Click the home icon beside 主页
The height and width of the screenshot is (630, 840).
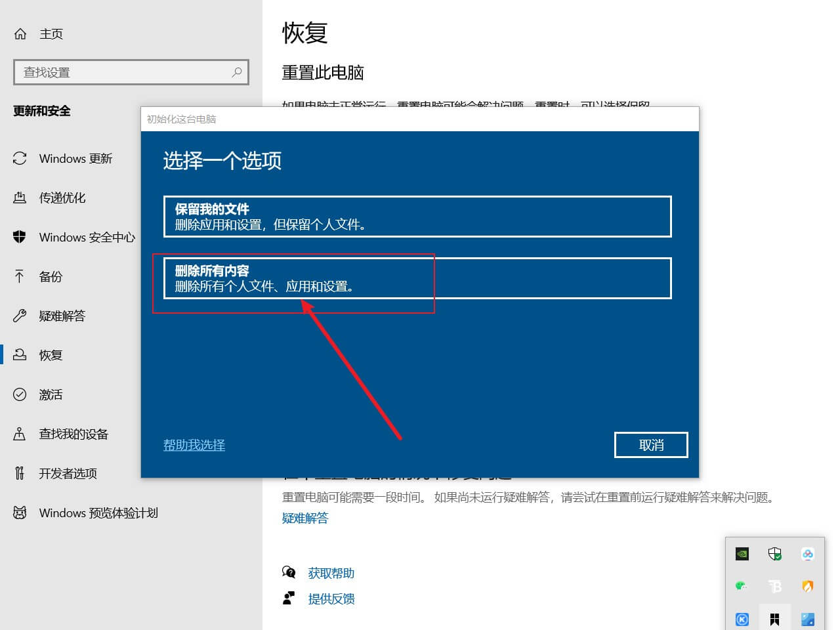coord(20,33)
